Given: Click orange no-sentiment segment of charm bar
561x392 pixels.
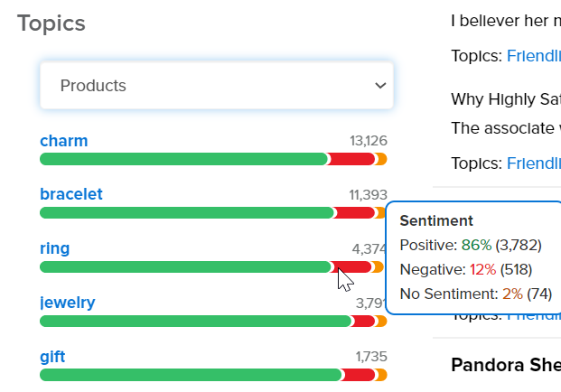Looking at the screenshot, I should [381, 159].
